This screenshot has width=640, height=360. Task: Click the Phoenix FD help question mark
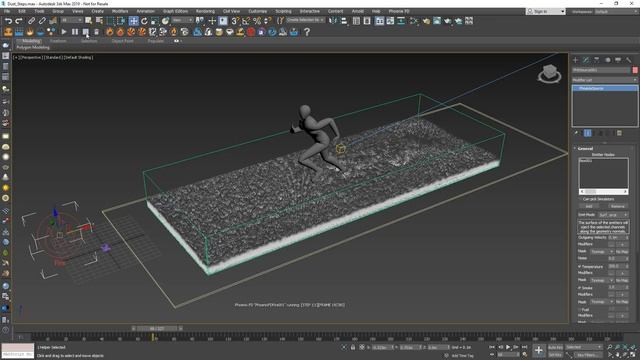pyautogui.click(x=307, y=32)
